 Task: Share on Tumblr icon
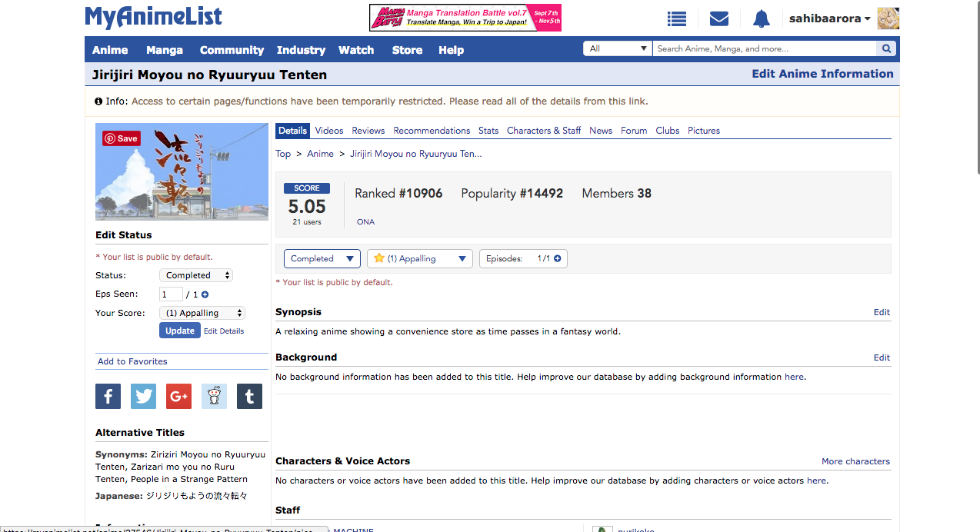[249, 397]
